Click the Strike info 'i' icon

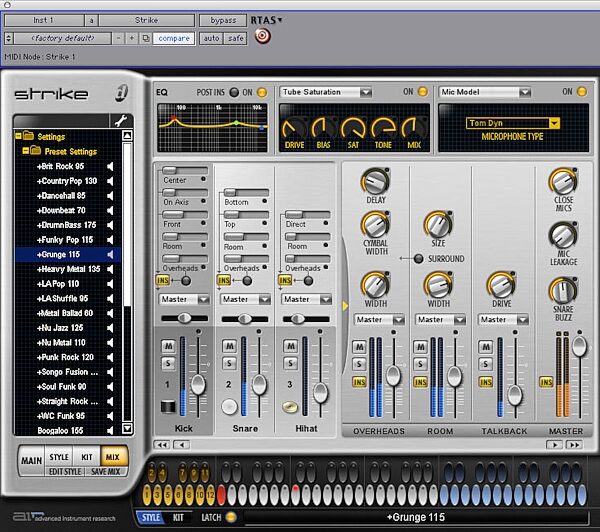[121, 93]
